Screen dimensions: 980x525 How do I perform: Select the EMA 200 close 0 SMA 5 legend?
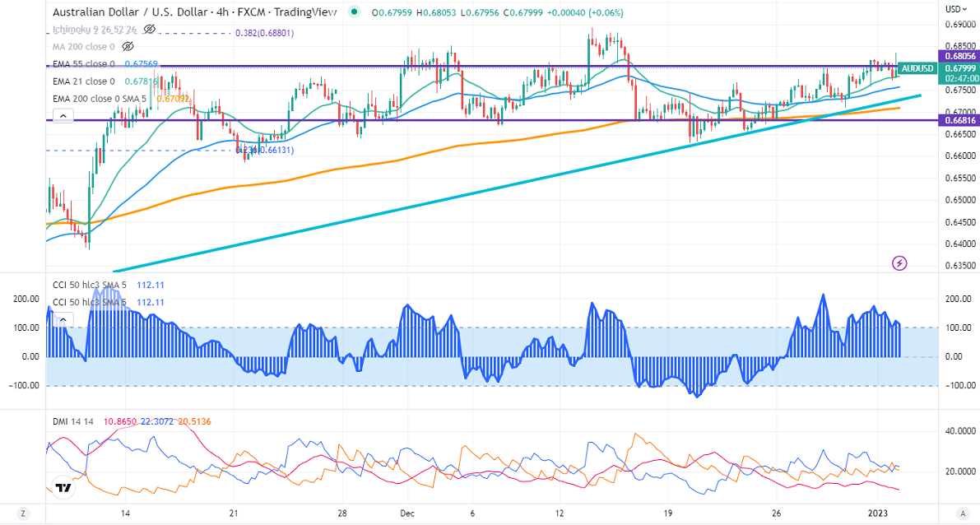pyautogui.click(x=100, y=99)
